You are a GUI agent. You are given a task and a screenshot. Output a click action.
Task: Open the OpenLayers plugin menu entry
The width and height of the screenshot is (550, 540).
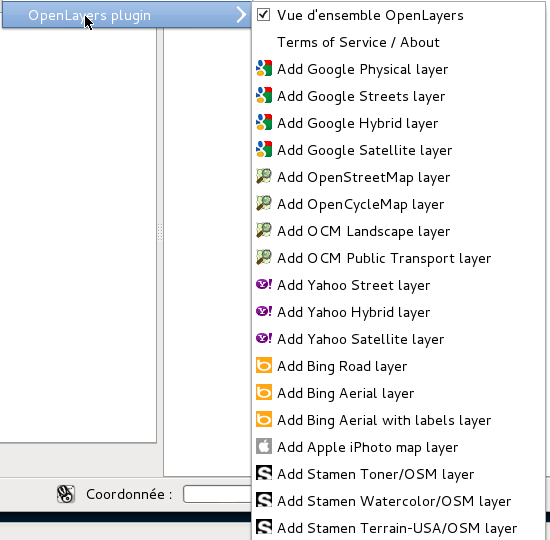point(127,15)
